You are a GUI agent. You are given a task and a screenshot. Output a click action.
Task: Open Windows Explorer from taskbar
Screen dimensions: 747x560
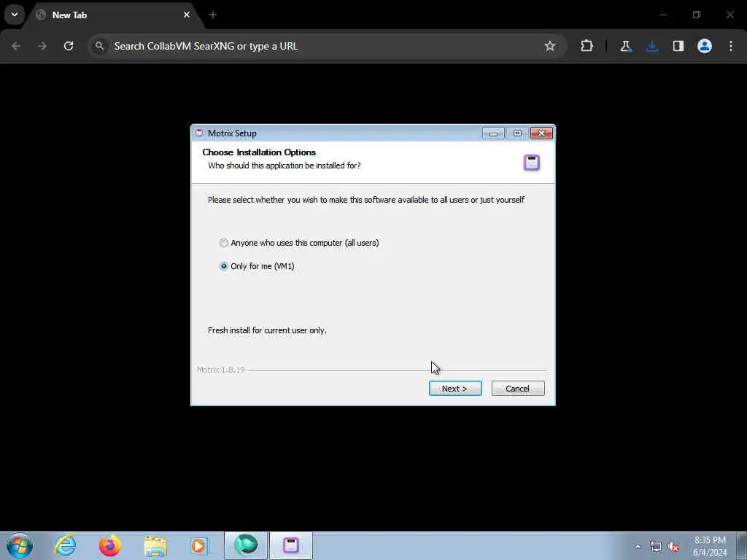point(155,545)
